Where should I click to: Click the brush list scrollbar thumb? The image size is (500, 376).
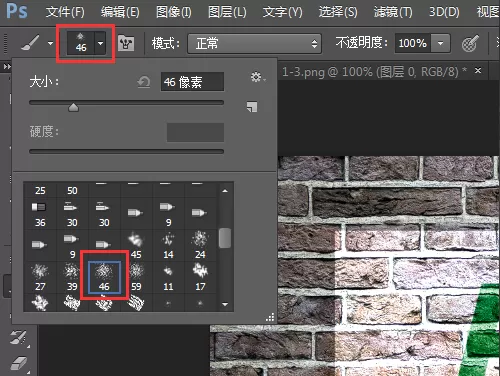(225, 238)
